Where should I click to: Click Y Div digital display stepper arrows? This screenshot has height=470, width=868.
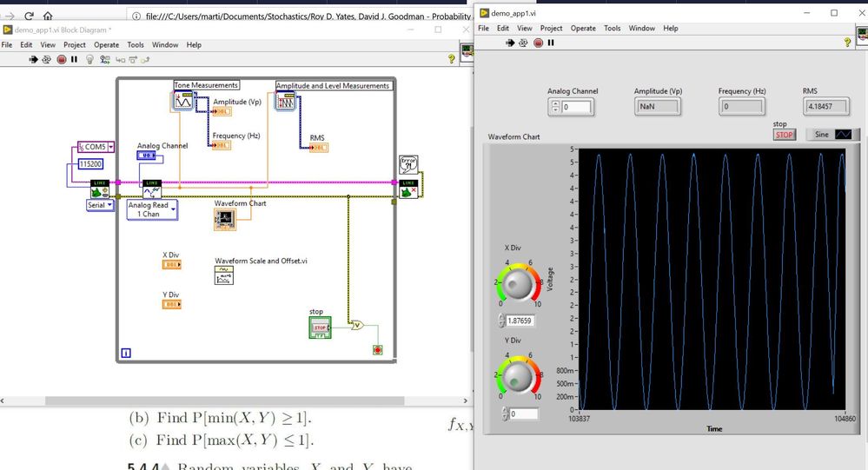pos(505,414)
